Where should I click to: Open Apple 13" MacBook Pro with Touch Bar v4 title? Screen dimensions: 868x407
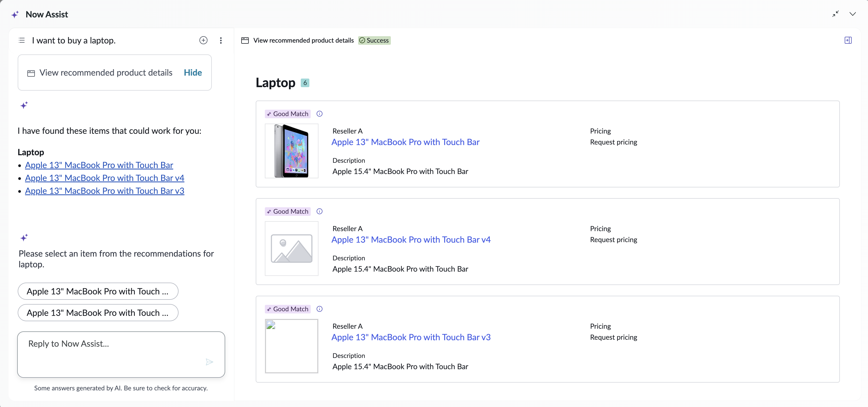click(411, 240)
